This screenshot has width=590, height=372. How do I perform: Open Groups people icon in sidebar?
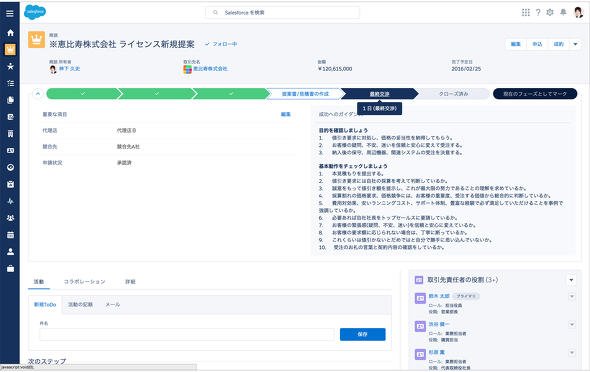pyautogui.click(x=10, y=218)
